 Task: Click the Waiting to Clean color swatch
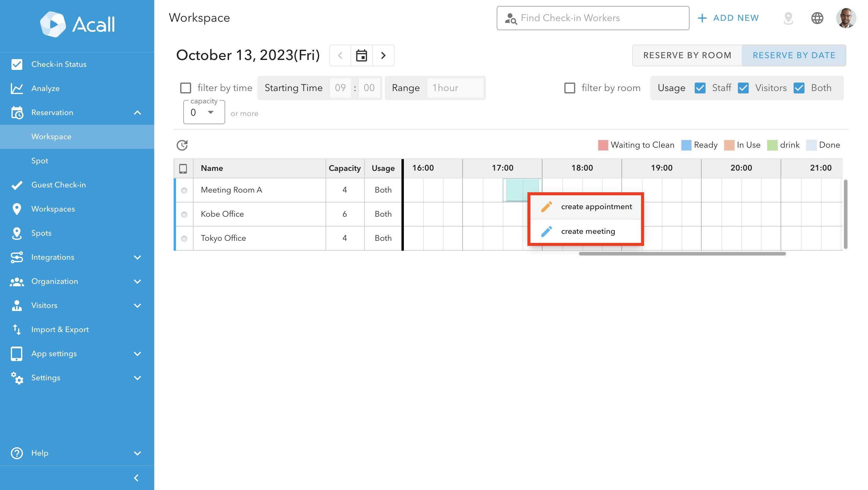(x=603, y=145)
